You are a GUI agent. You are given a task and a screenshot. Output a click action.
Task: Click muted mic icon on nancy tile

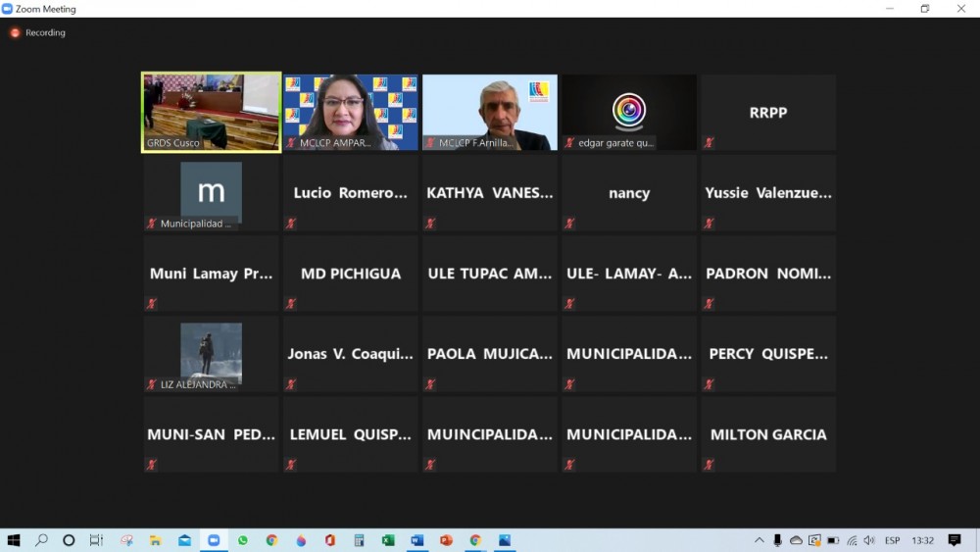tap(569, 224)
